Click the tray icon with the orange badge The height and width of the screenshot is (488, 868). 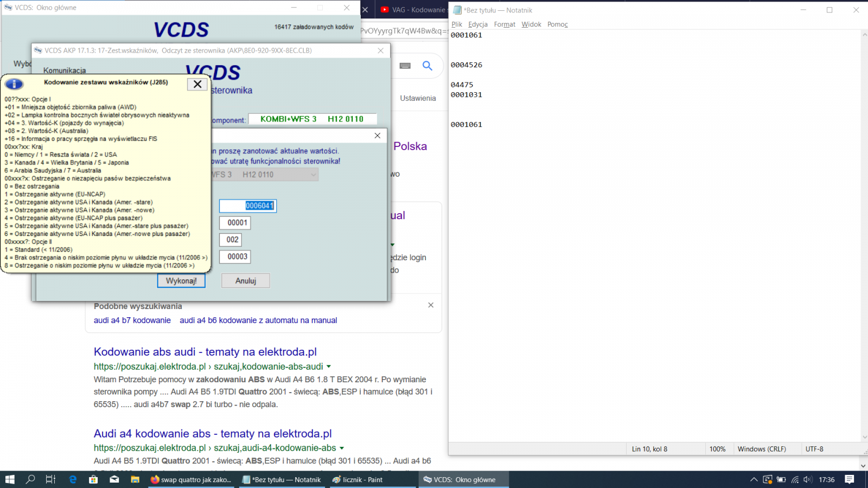[767, 479]
